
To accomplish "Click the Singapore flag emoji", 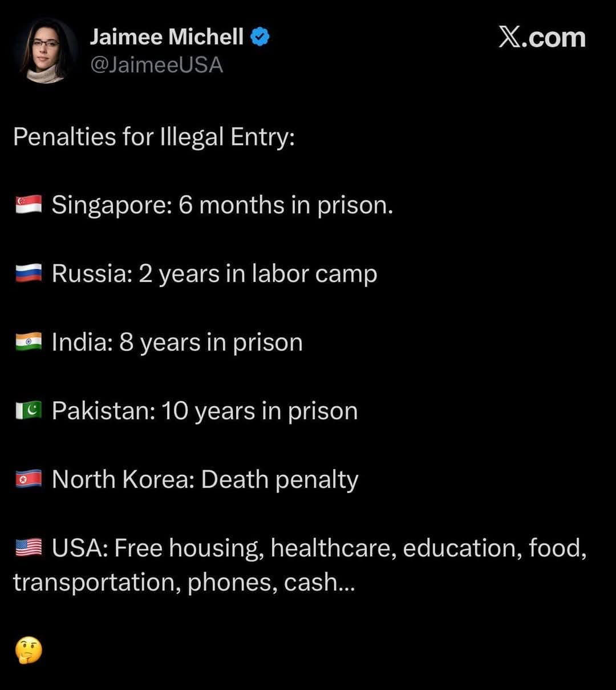I will pyautogui.click(x=29, y=205).
